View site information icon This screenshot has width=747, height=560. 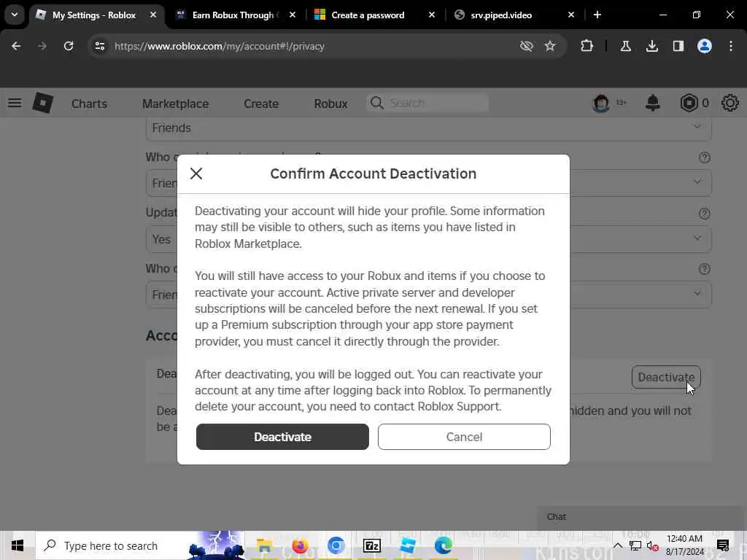pos(99,46)
